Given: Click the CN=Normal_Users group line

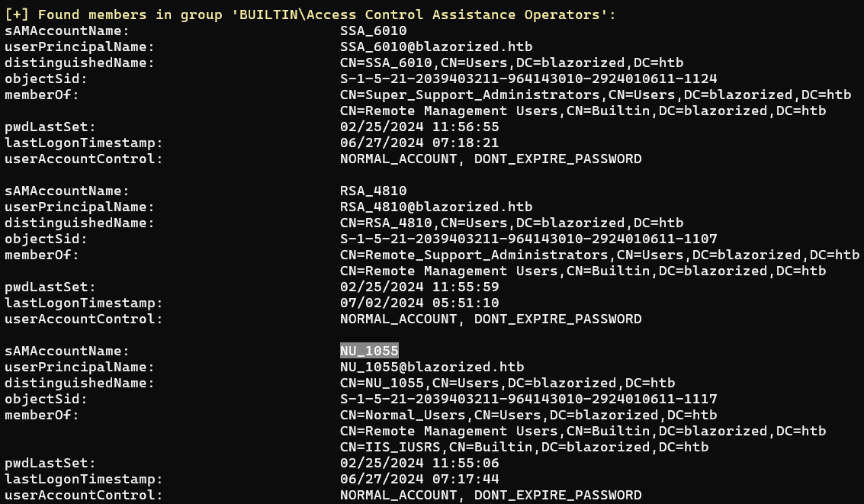Looking at the screenshot, I should tap(528, 415).
